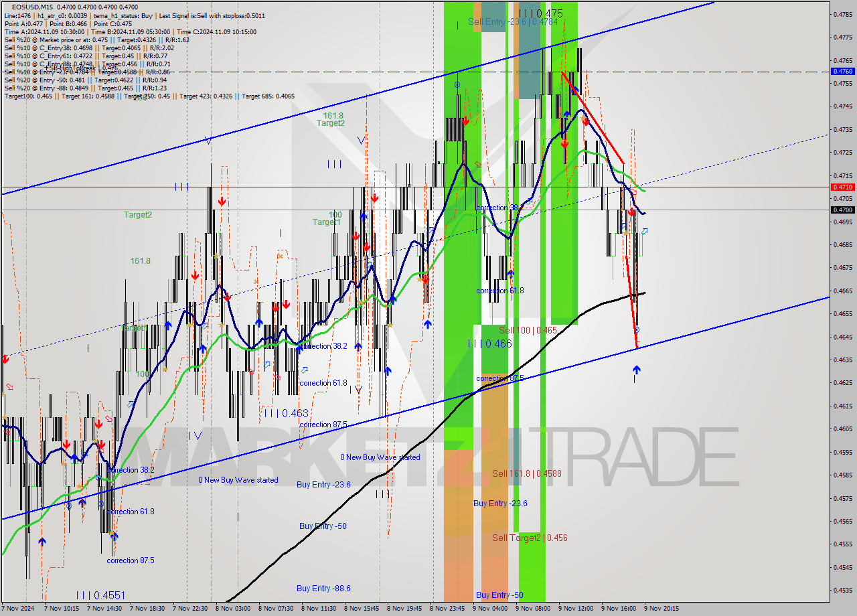Click the red 0.4710 price tag
Image resolution: width=857 pixels, height=616 pixels.
(842, 187)
